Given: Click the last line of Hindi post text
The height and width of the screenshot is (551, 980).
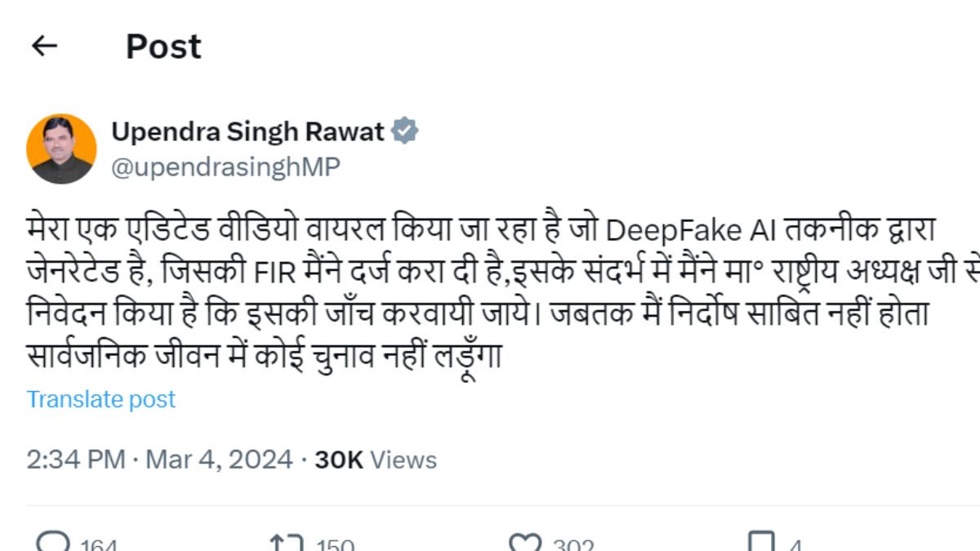Looking at the screenshot, I should coord(263,357).
